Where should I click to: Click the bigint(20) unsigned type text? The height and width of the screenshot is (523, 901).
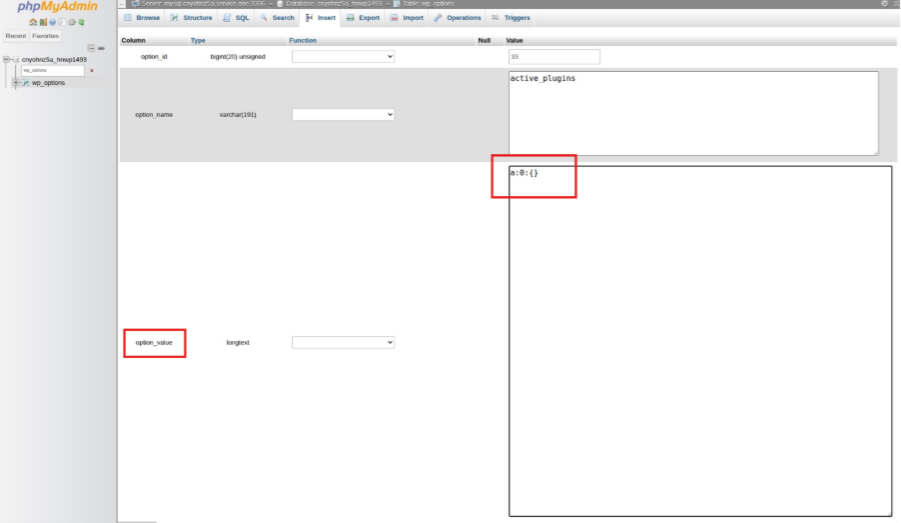238,57
